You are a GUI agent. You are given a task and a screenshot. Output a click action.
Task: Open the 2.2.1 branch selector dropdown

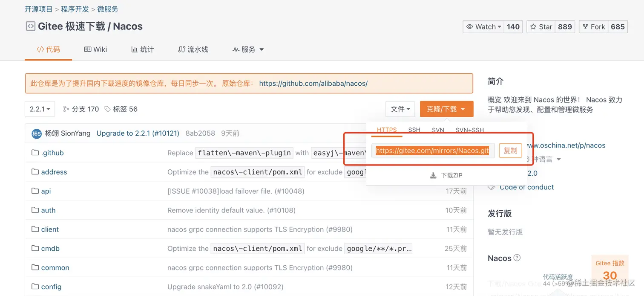[40, 109]
